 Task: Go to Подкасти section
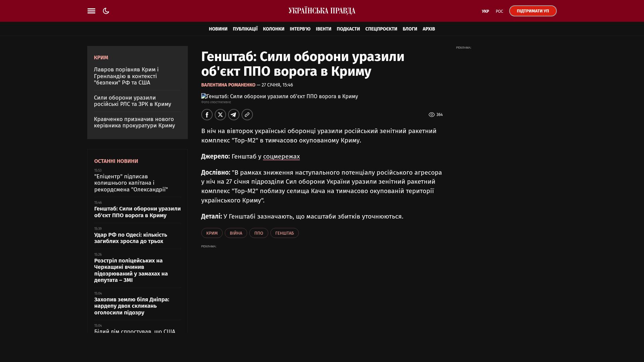click(348, 29)
